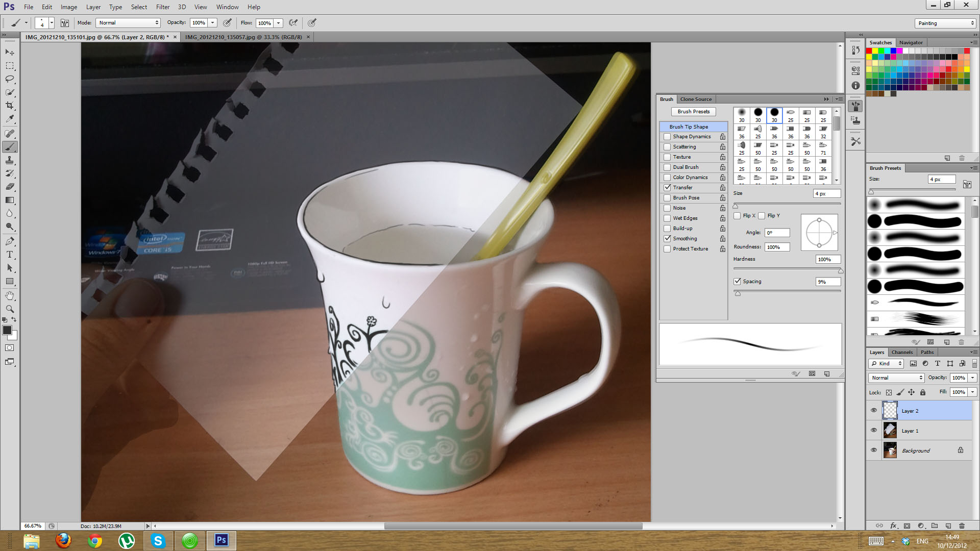Open the Opacity dropdown arrow in options bar

[x=213, y=23]
